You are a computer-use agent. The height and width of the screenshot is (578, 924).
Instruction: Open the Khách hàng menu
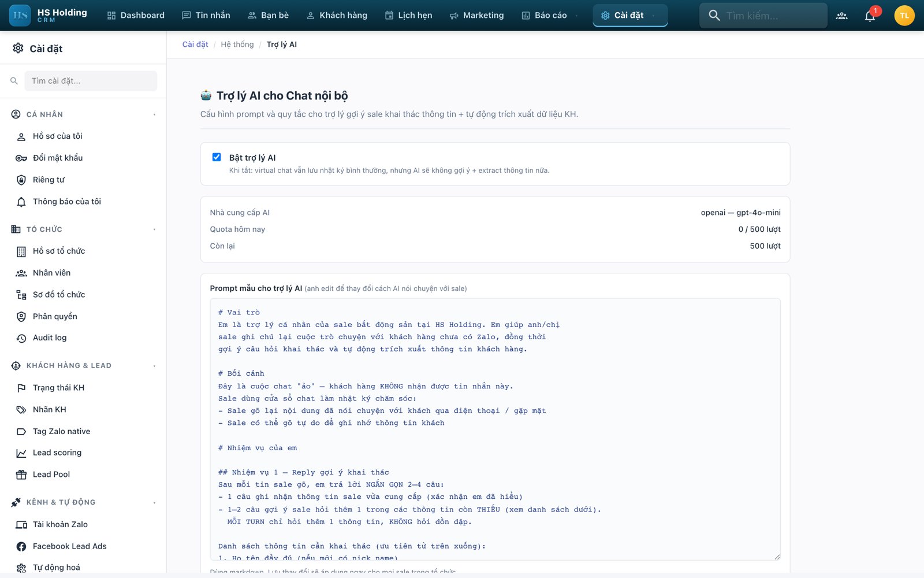click(337, 16)
